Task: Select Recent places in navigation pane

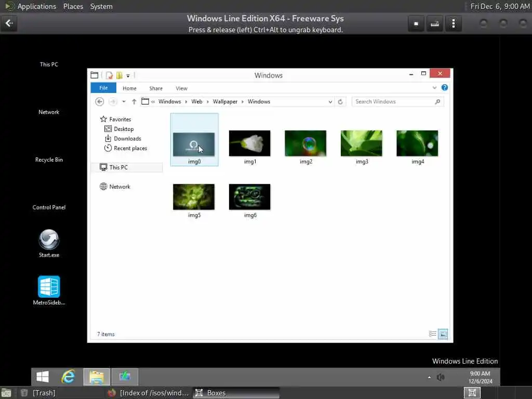Action: click(126, 148)
